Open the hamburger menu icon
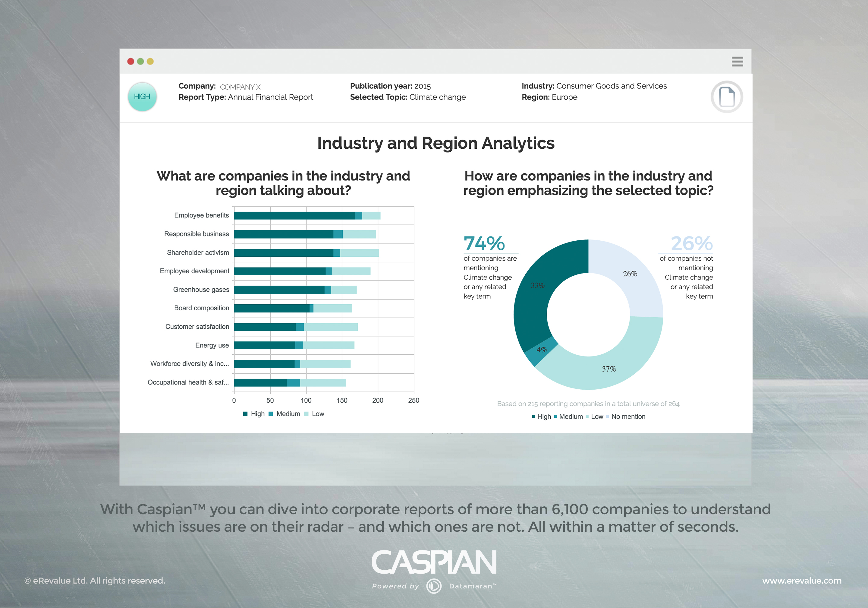868x608 pixels. (x=737, y=61)
